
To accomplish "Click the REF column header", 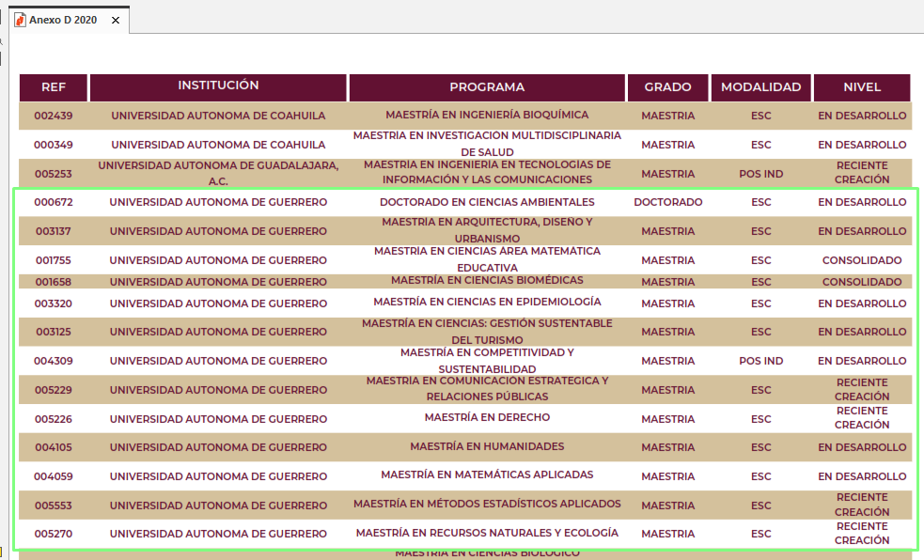I will 54,87.
